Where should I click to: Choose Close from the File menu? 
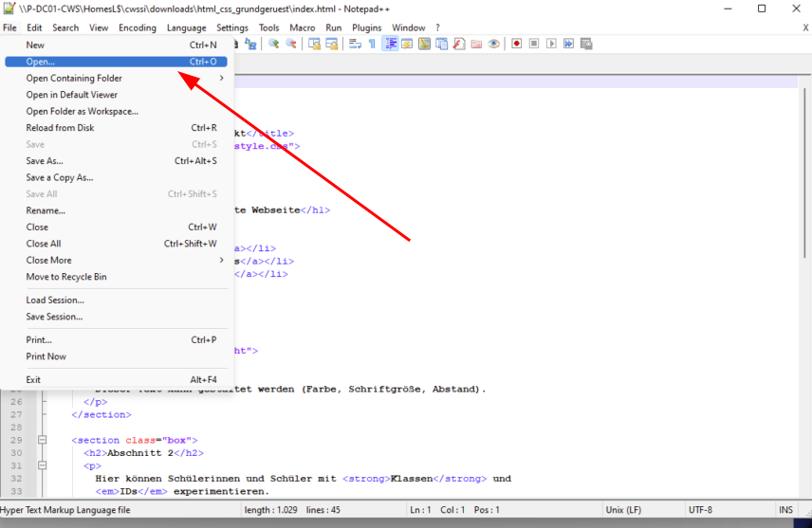pos(116,228)
